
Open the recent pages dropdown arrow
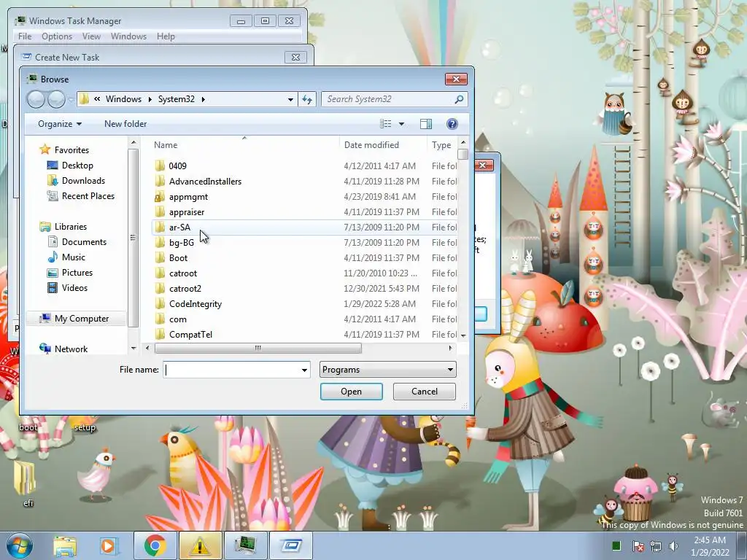click(x=71, y=99)
